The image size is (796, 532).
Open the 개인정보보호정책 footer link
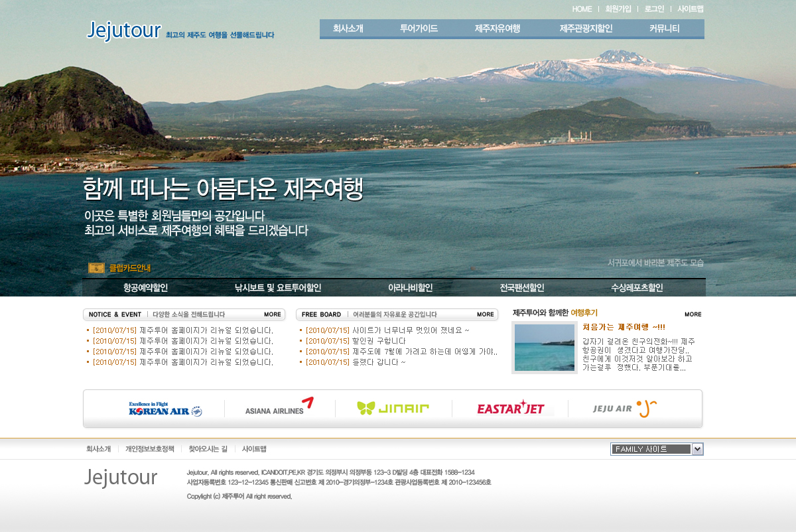click(x=150, y=449)
